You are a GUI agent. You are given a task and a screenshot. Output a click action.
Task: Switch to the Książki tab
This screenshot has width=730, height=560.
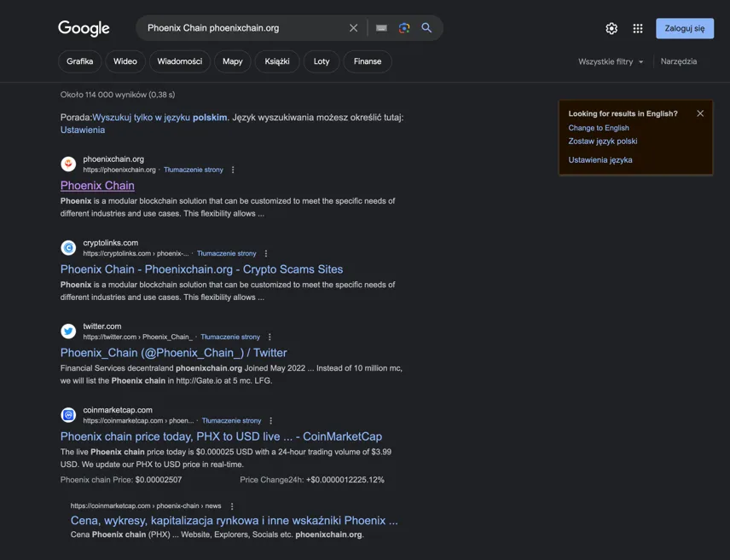277,61
